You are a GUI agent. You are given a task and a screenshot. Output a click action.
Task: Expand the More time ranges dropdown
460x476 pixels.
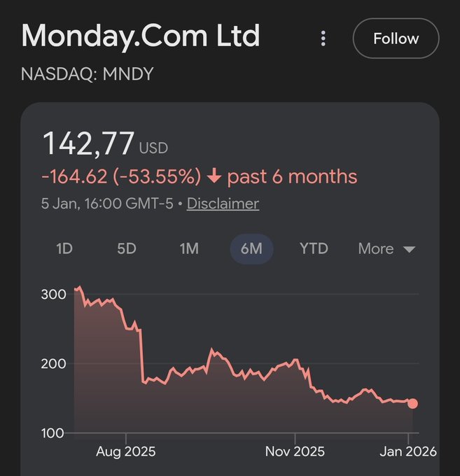coord(386,248)
